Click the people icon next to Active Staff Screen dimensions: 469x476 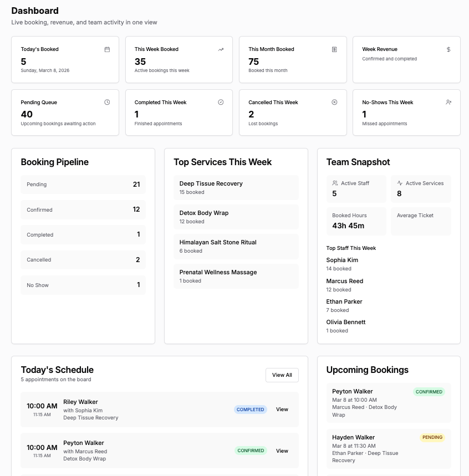pyautogui.click(x=334, y=183)
